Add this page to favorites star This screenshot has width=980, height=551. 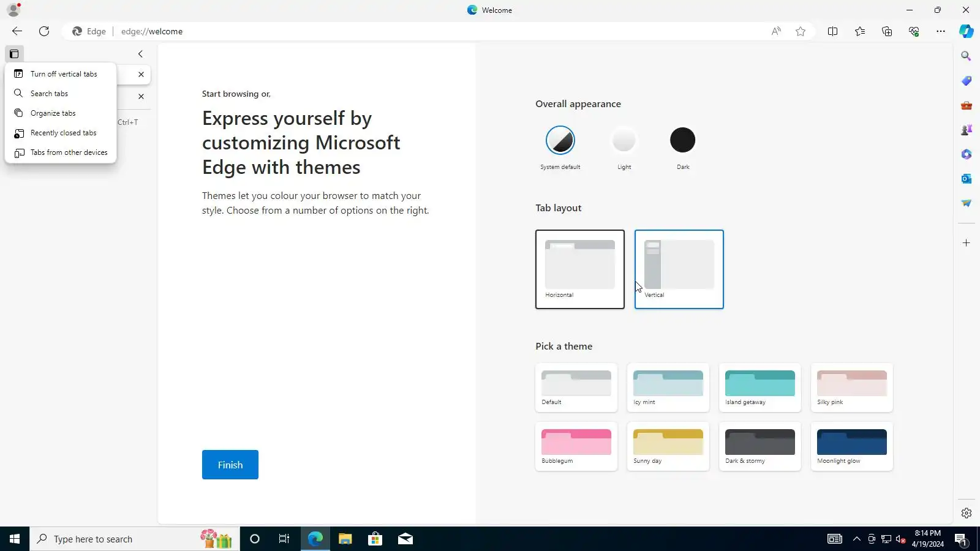801,31
